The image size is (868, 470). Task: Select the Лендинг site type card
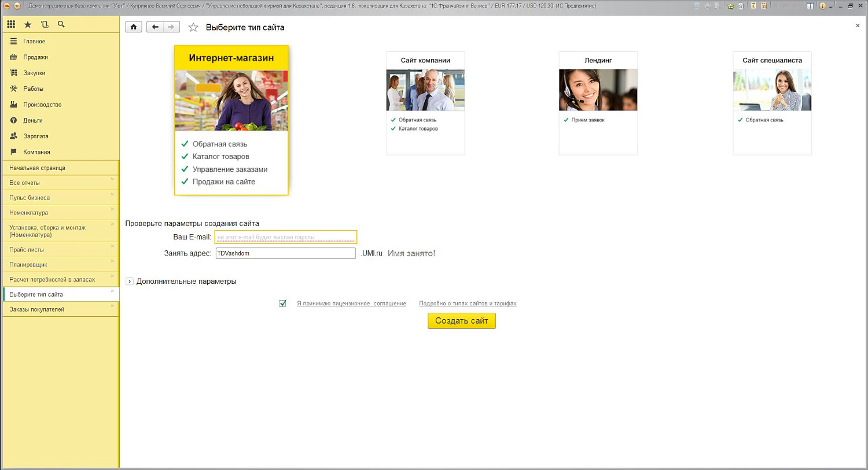point(598,103)
